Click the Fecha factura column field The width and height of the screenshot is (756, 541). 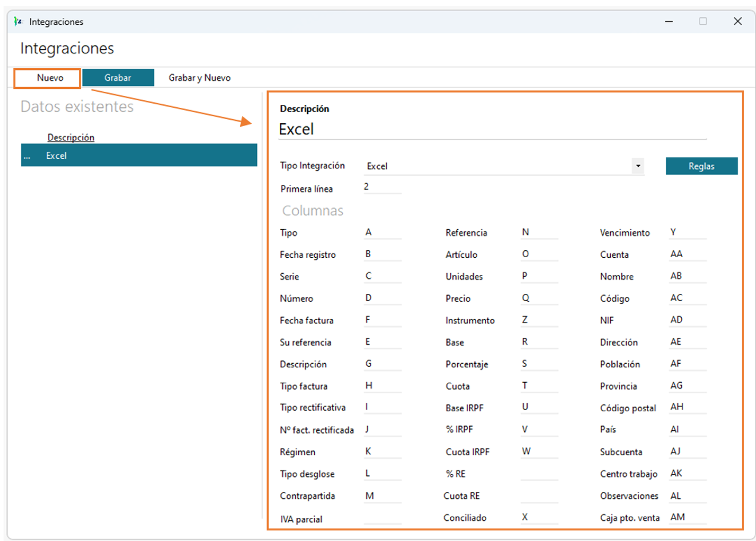tap(382, 320)
